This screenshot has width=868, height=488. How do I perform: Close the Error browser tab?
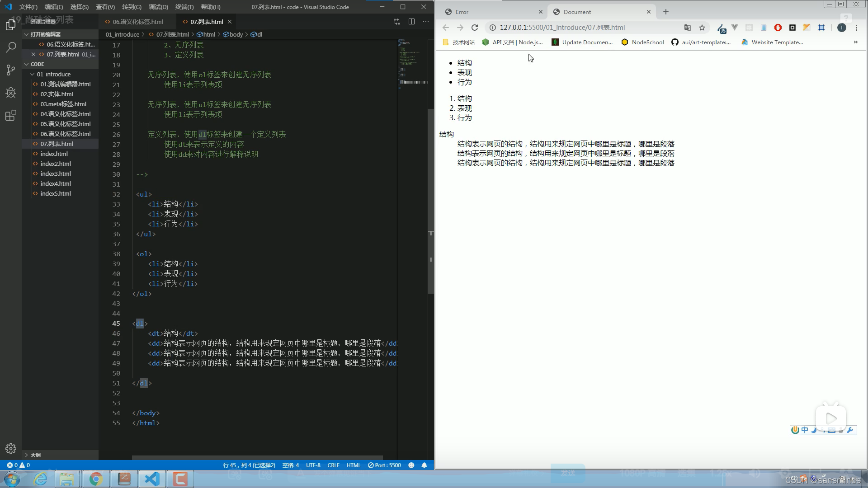tap(540, 12)
